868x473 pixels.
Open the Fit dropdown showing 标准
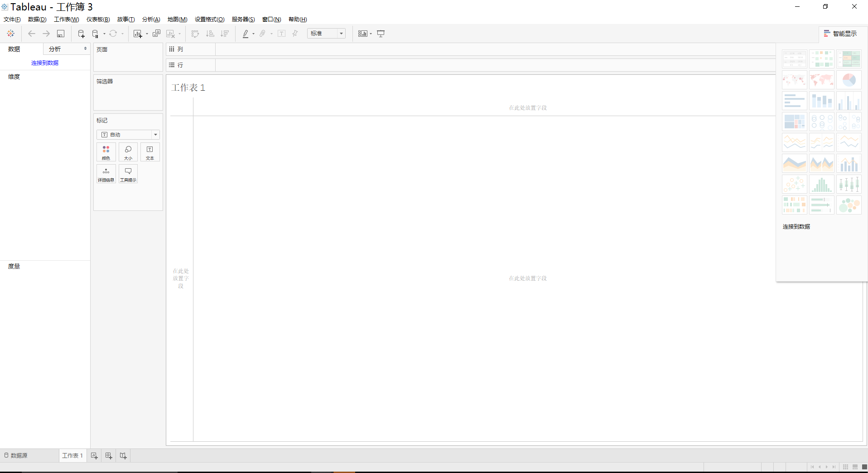click(326, 34)
